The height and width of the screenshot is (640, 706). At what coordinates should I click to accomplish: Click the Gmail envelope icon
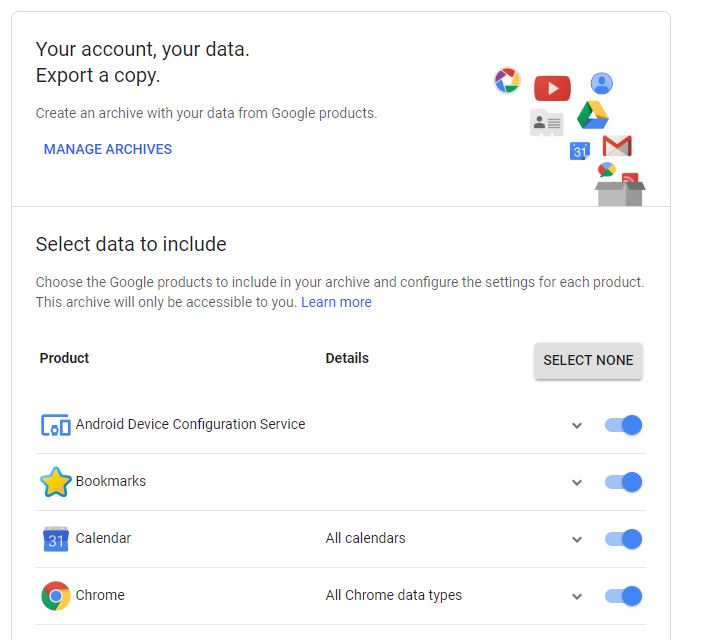pos(617,146)
